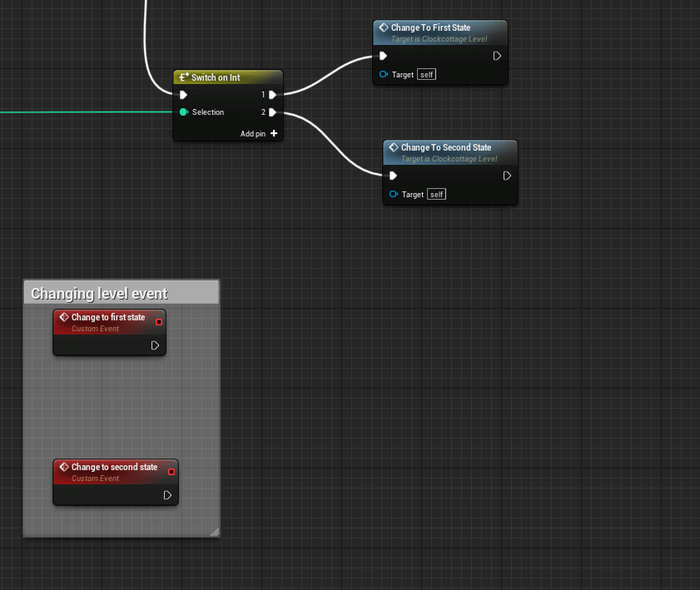Click red delegate pin on first state event

159,322
